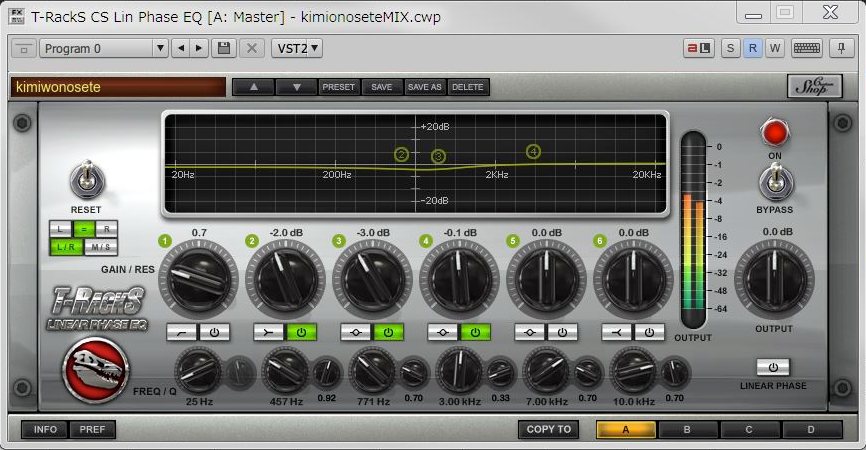Click band 4 frequency knob at 3.00 kHz
866x450 pixels.
(x=459, y=371)
